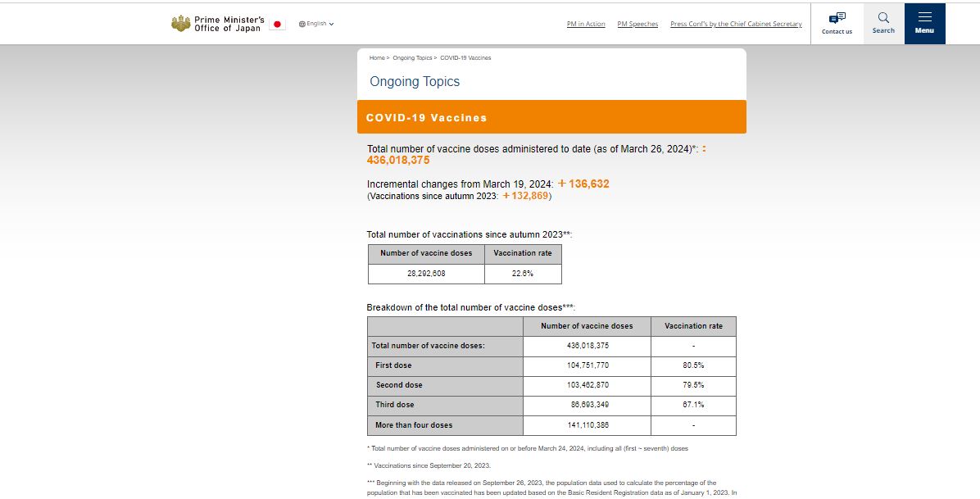
Task: Select the First dose table row label
Action: [x=393, y=365]
